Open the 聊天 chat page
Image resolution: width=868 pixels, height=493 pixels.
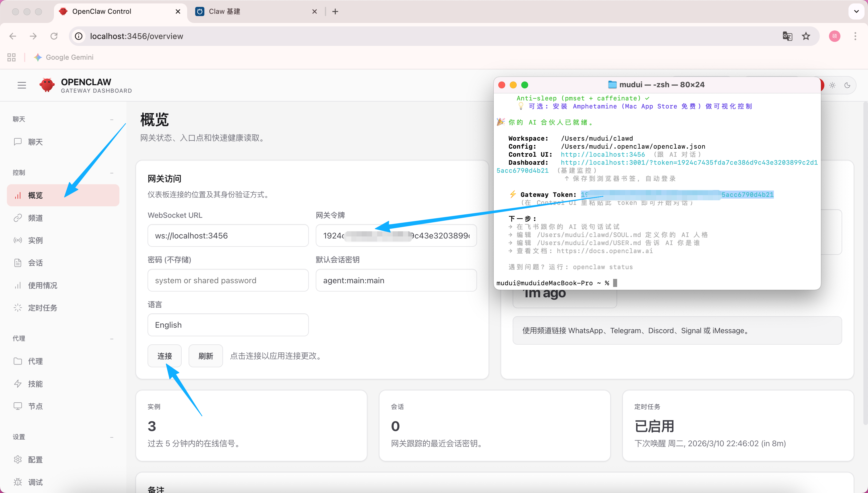pos(35,142)
